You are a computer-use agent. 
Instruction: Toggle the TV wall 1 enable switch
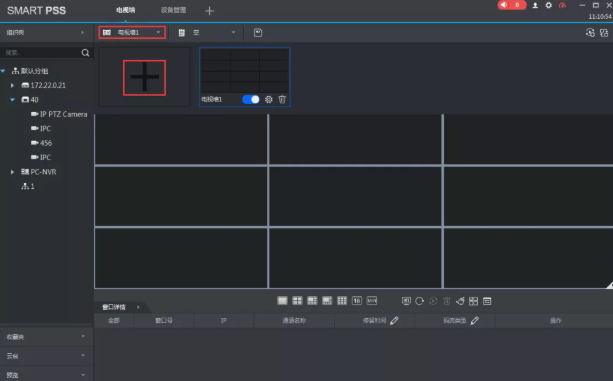coord(251,99)
